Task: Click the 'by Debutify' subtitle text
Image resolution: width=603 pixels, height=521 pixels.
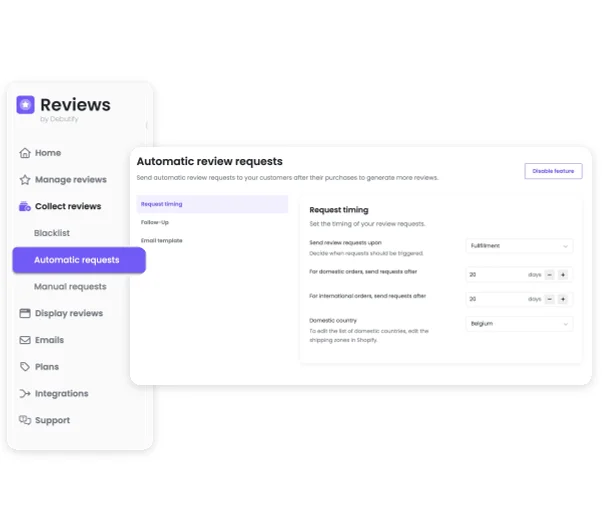Action: pyautogui.click(x=59, y=119)
